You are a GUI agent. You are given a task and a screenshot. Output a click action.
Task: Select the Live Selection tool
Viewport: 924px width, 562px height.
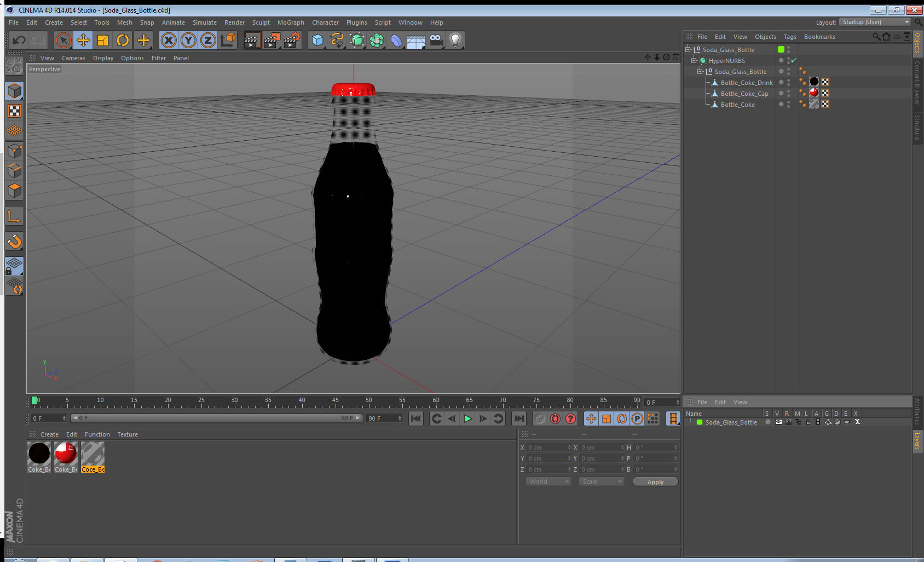coord(63,40)
